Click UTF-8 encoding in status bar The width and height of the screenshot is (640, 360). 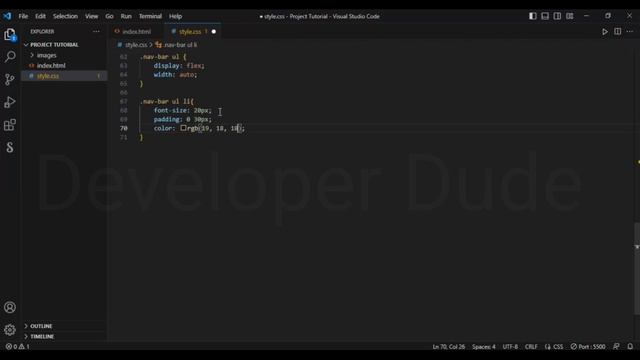click(510, 347)
